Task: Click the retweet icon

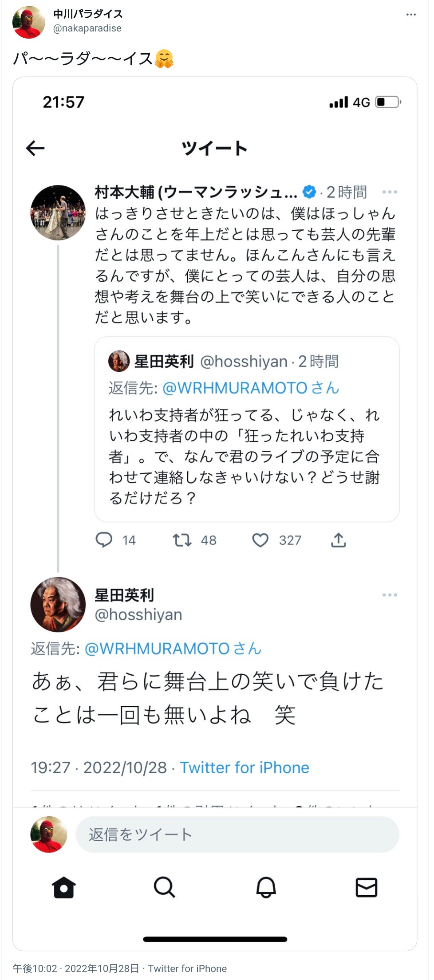Action: (x=182, y=540)
